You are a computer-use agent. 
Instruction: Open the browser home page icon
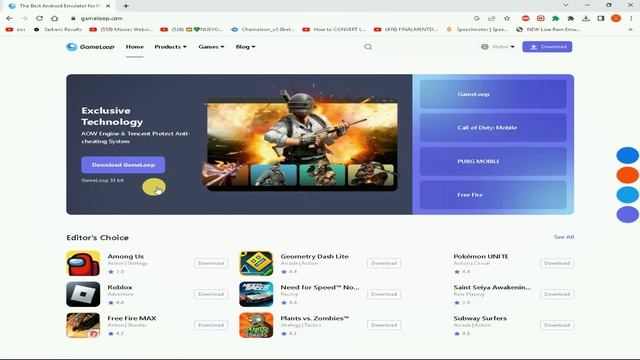pos(54,18)
